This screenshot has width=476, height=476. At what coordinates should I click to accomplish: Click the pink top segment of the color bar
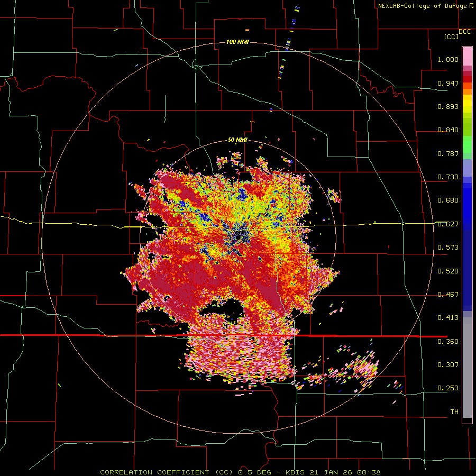click(x=467, y=56)
